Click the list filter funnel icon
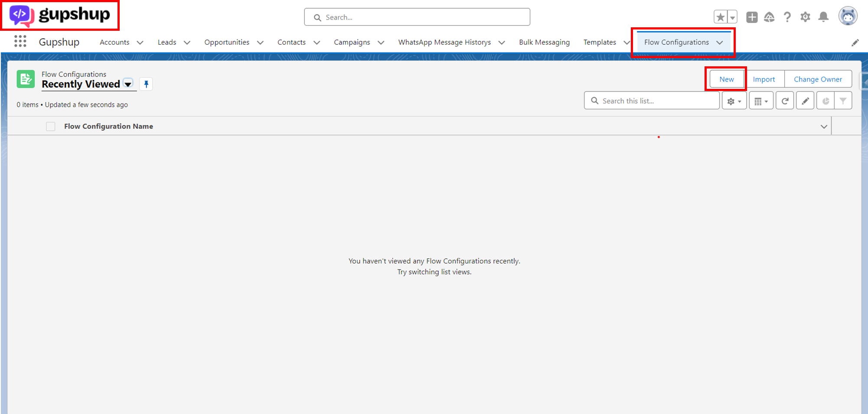This screenshot has height=414, width=868. (843, 101)
